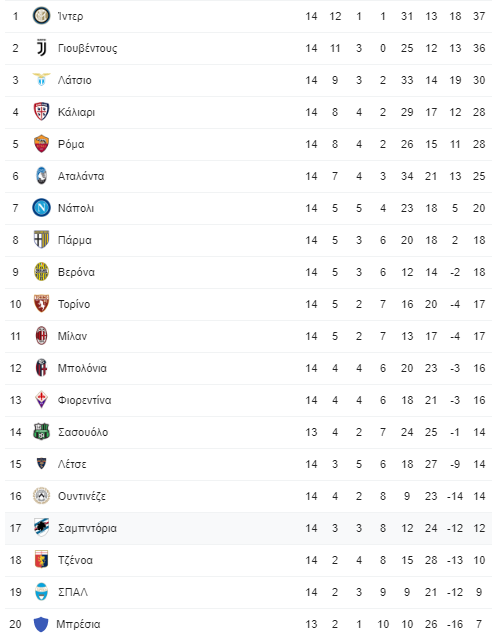The width and height of the screenshot is (492, 637).
Task: Click the ΣΠΑΛ team name
Action: 73,592
